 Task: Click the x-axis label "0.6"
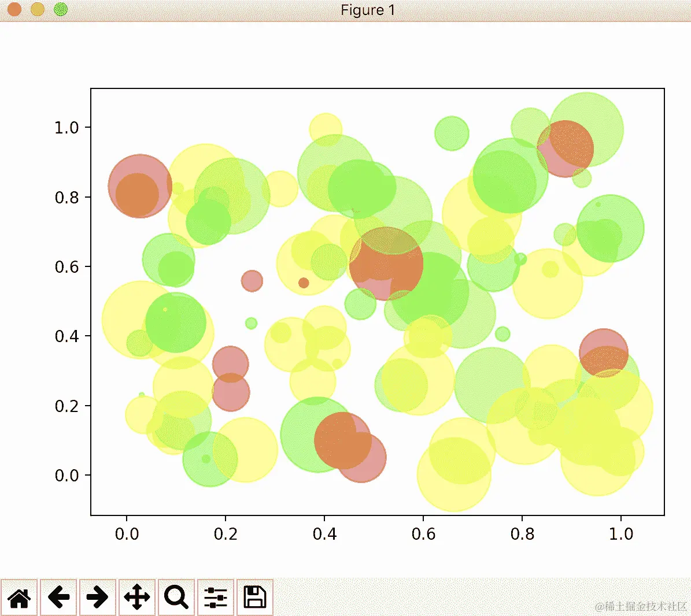423,534
